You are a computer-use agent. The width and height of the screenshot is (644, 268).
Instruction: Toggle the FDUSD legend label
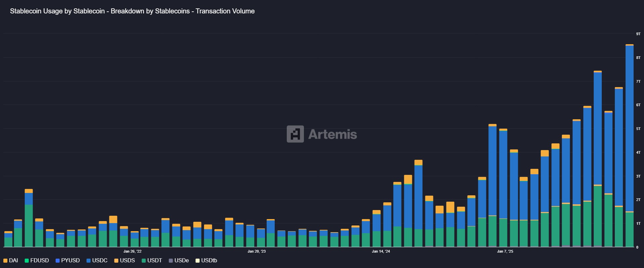(x=40, y=261)
